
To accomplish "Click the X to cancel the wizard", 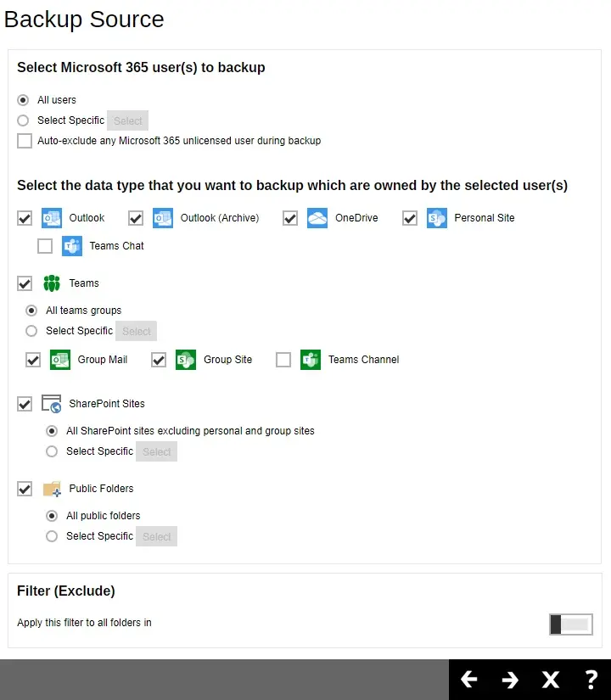I will (550, 680).
